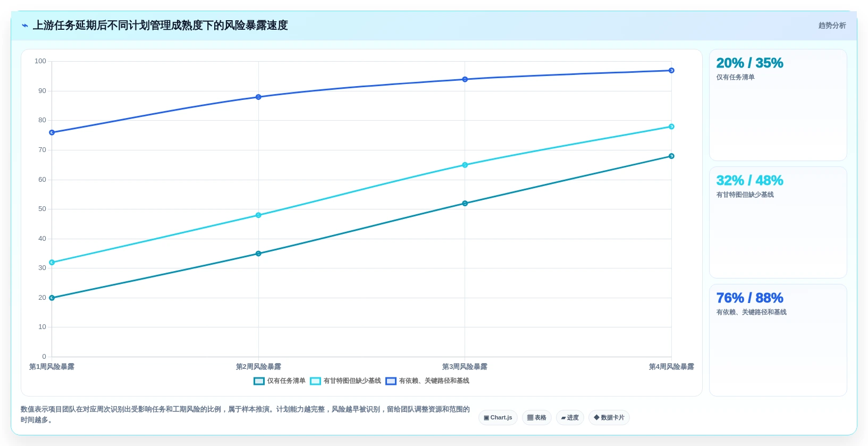
Task: Select the 32% / 48% stat card
Action: (778, 223)
